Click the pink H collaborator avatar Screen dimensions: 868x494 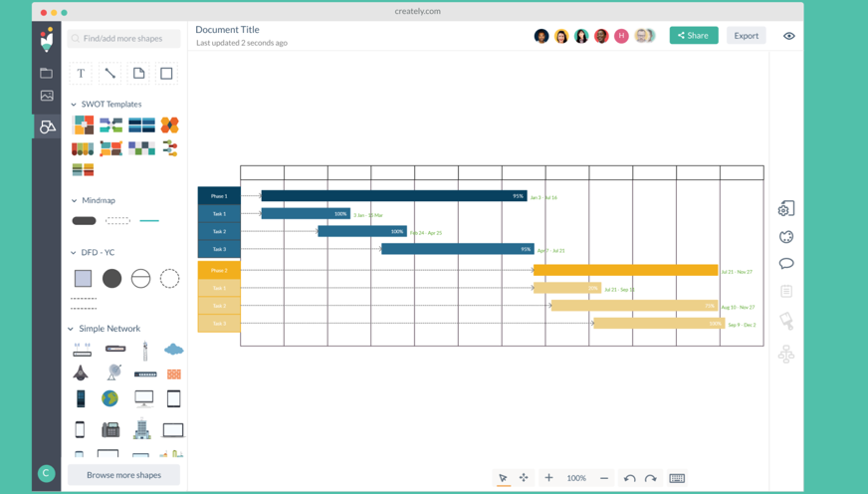click(622, 36)
